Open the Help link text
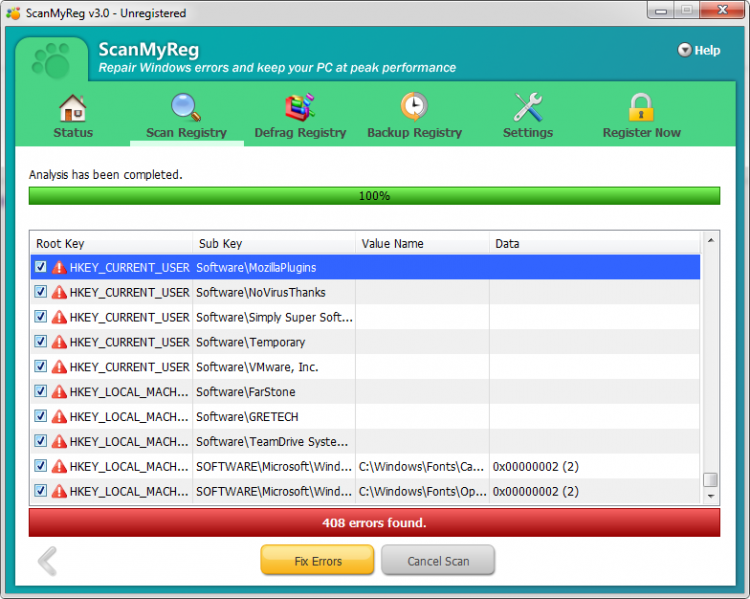Viewport: 750px width, 599px height. point(707,50)
